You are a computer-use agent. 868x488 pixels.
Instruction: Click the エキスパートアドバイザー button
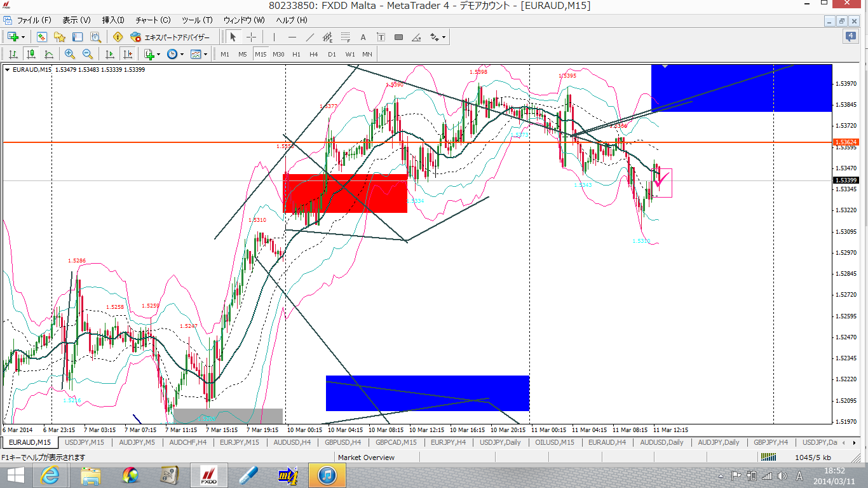[170, 37]
